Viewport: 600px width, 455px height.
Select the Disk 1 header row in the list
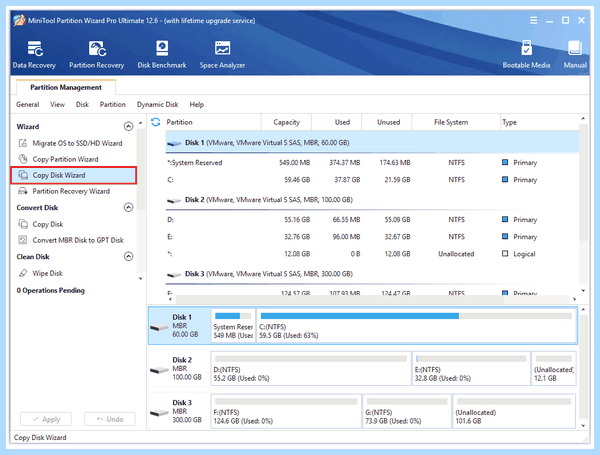tap(372, 143)
